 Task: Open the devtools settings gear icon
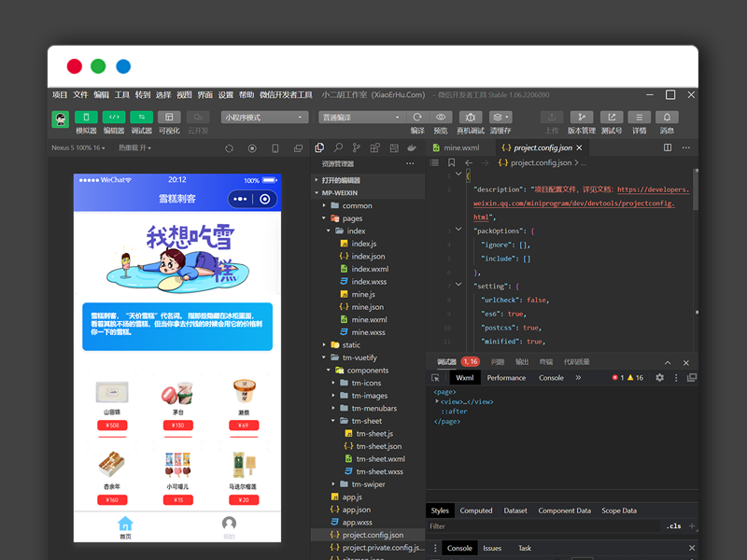coord(659,378)
